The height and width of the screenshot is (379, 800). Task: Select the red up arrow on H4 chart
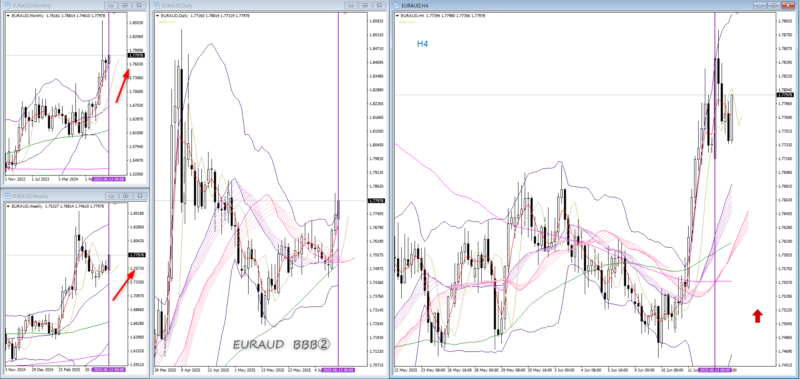pyautogui.click(x=757, y=316)
